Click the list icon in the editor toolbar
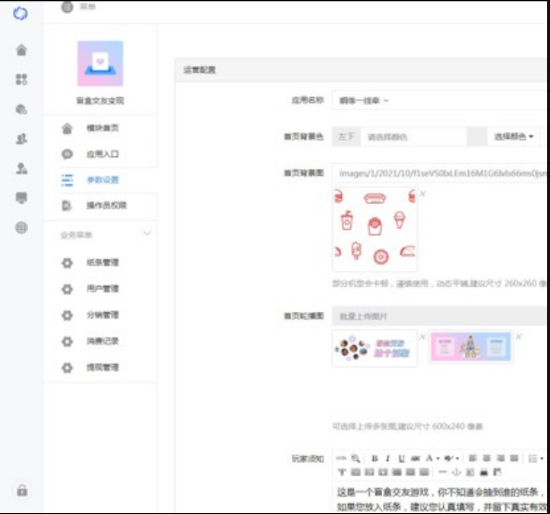 coord(533,458)
